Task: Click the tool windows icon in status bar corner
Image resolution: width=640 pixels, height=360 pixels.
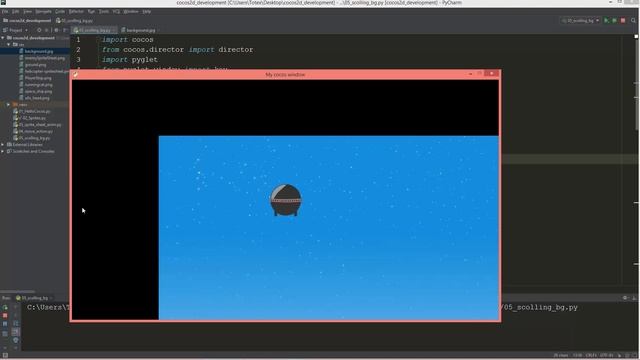Action: pyautogui.click(x=5, y=356)
